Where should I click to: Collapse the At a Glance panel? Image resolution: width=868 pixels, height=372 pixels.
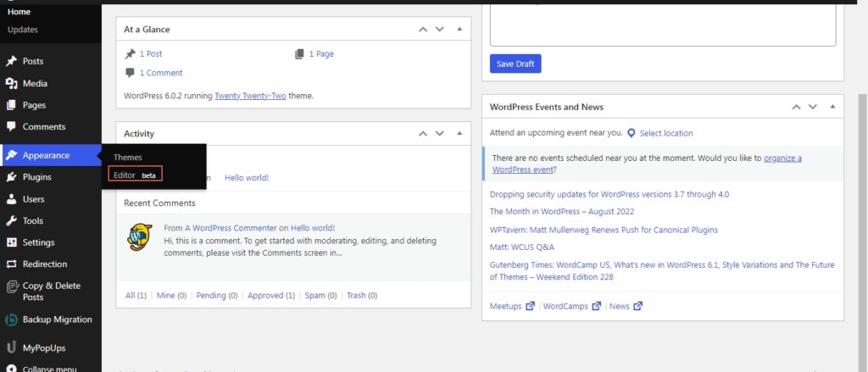459,30
